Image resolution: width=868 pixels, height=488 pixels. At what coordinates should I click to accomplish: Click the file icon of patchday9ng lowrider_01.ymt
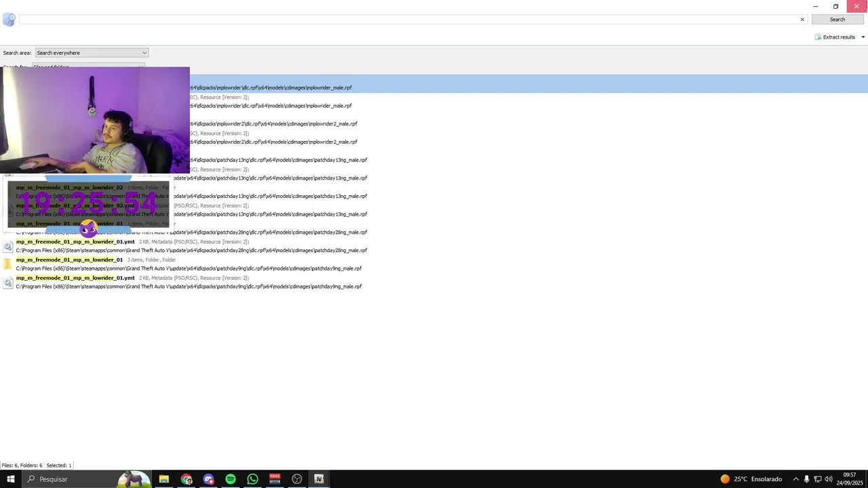click(x=7, y=283)
